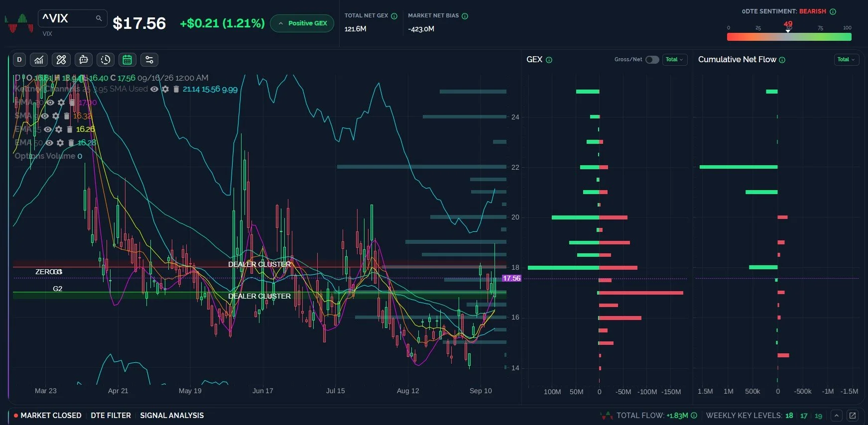This screenshot has width=868, height=425.
Task: Select weekly key level 17
Action: (x=804, y=416)
